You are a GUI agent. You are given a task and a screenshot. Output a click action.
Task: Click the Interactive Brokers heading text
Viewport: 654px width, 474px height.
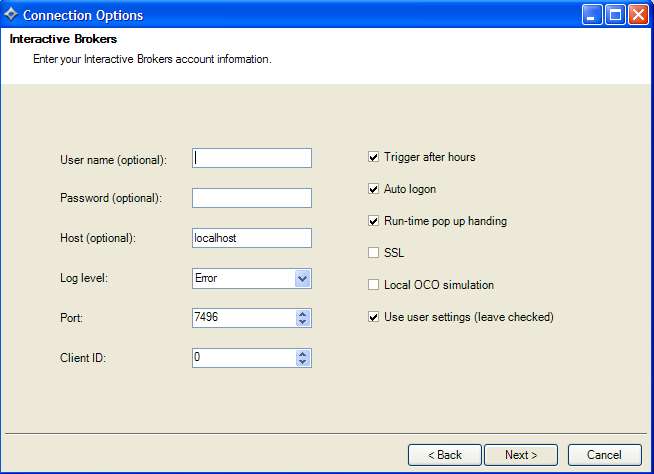[63, 39]
